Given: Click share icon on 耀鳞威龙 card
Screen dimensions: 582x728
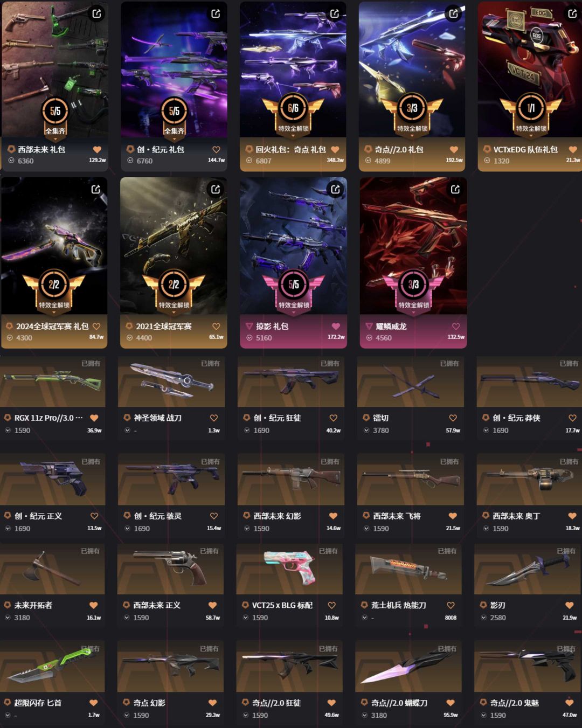Looking at the screenshot, I should 455,189.
